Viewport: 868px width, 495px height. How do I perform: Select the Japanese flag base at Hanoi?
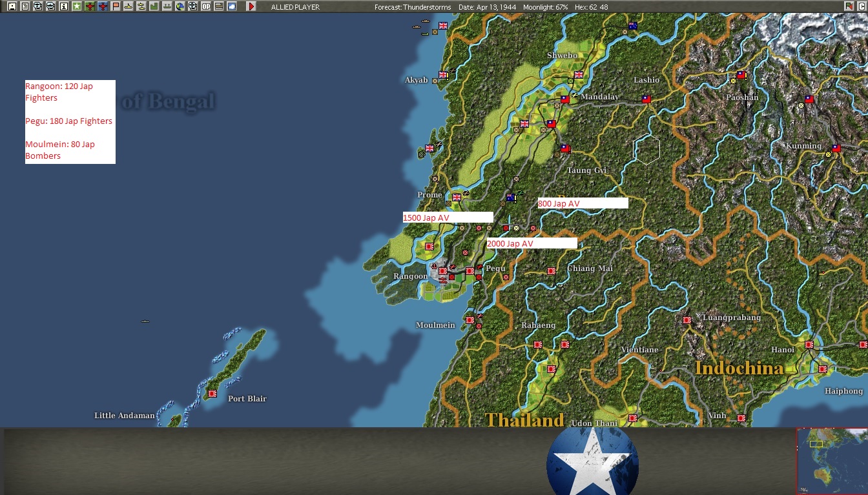(809, 345)
